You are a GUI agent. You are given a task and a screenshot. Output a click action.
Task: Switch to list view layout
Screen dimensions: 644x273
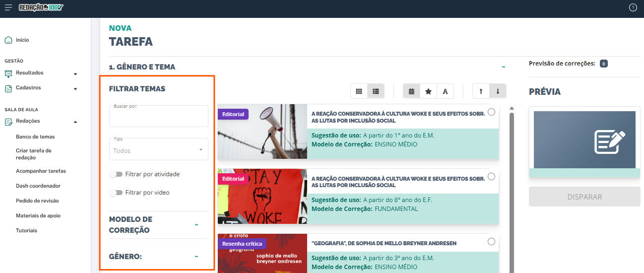click(x=376, y=91)
